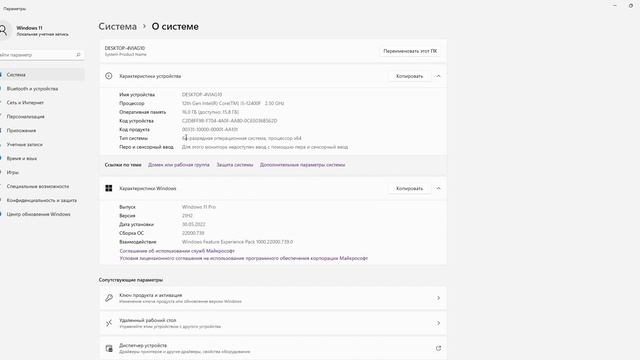Open Домен или рабочая группа link

click(x=179, y=165)
